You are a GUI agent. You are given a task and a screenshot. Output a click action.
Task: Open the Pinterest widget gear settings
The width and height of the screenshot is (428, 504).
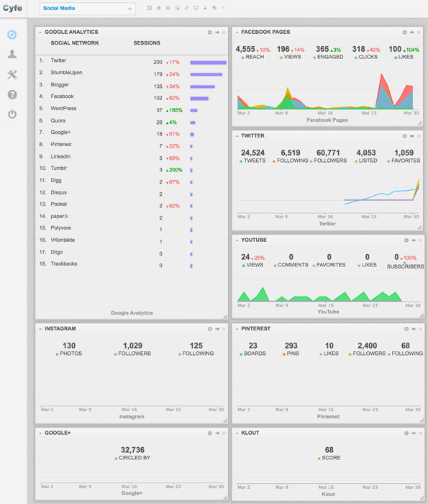pos(406,329)
